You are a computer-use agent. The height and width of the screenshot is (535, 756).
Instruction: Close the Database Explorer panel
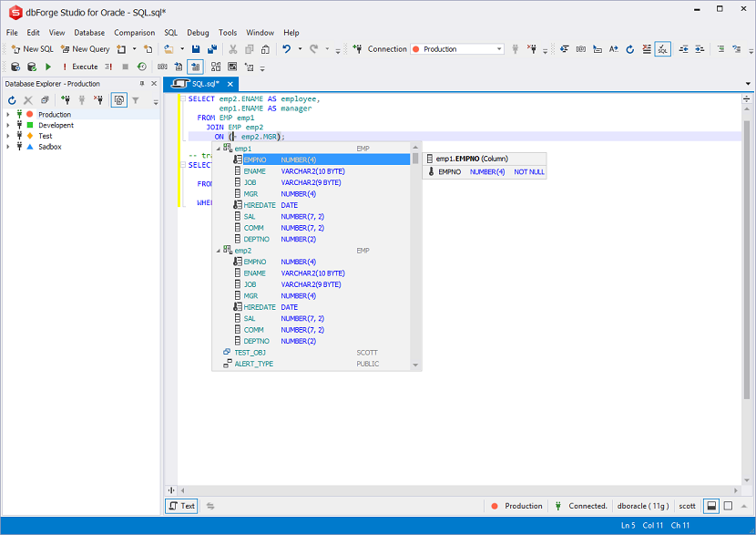point(154,84)
